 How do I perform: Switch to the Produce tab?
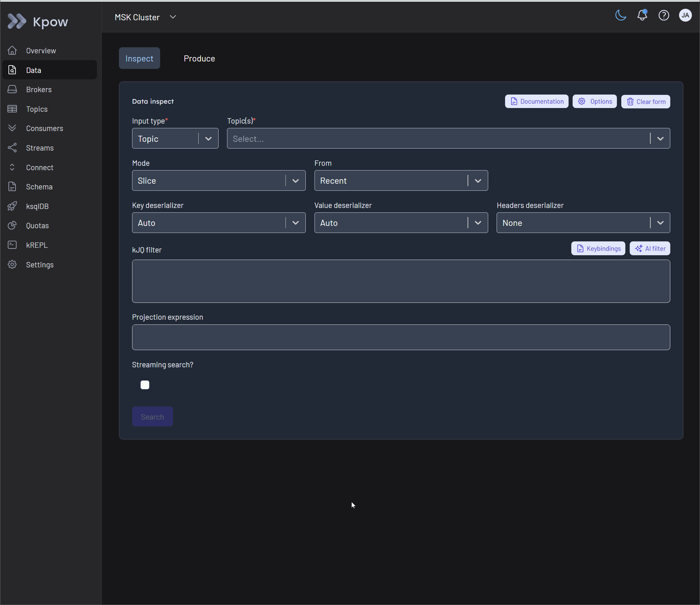199,58
